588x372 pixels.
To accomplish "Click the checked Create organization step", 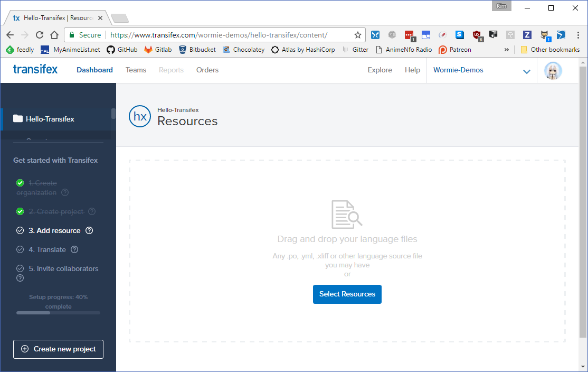I will click(37, 188).
